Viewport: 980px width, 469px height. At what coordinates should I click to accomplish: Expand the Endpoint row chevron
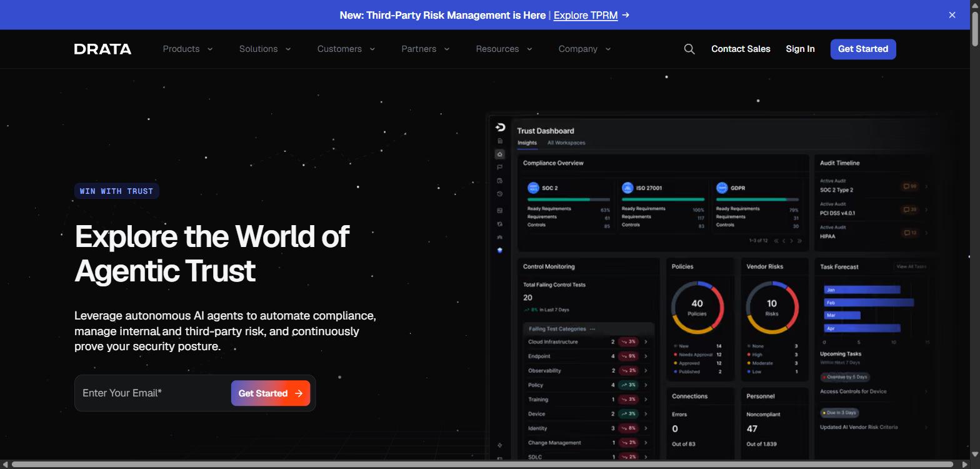click(646, 356)
